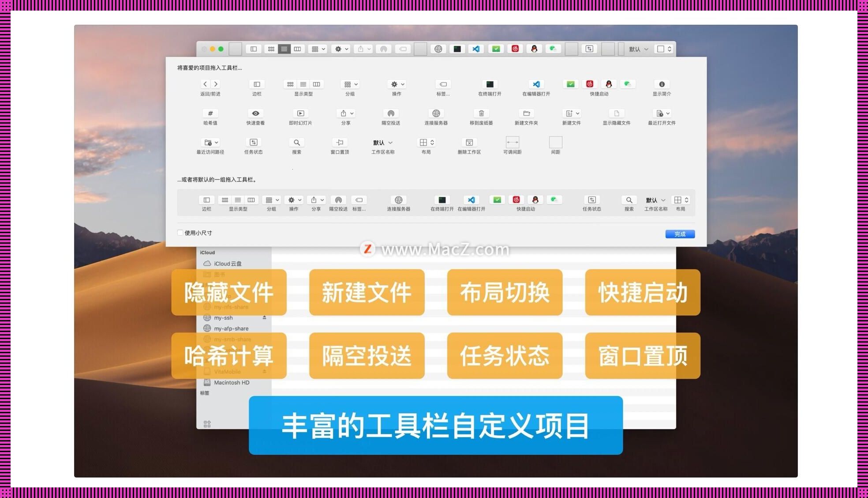Click the 快捷启动 WeChat icon in the default set

[x=554, y=200]
